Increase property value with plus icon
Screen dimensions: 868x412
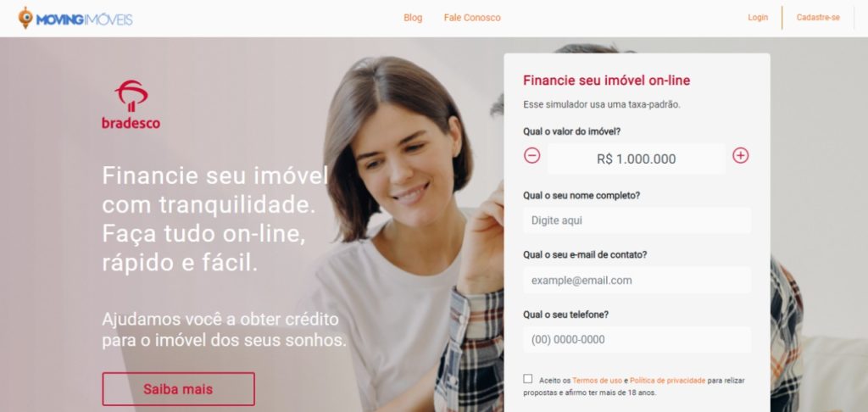[741, 156]
